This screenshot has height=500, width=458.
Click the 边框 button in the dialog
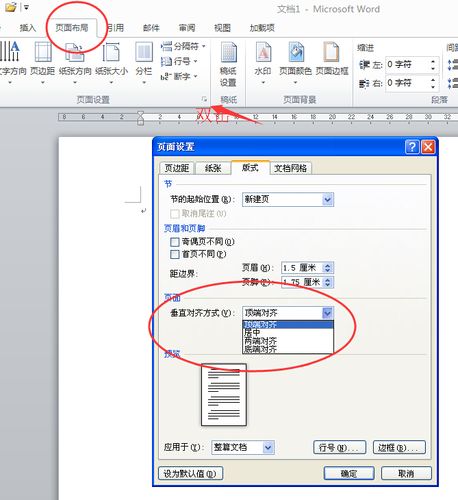tap(399, 447)
